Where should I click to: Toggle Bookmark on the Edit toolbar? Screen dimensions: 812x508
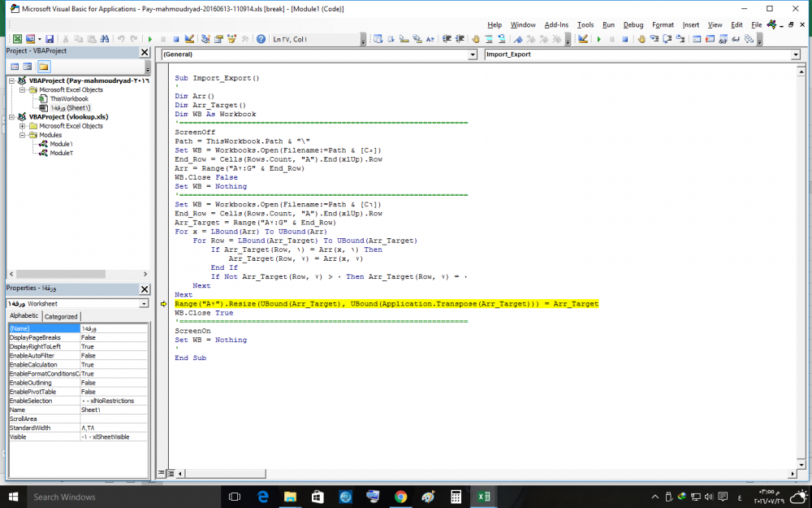click(x=518, y=39)
